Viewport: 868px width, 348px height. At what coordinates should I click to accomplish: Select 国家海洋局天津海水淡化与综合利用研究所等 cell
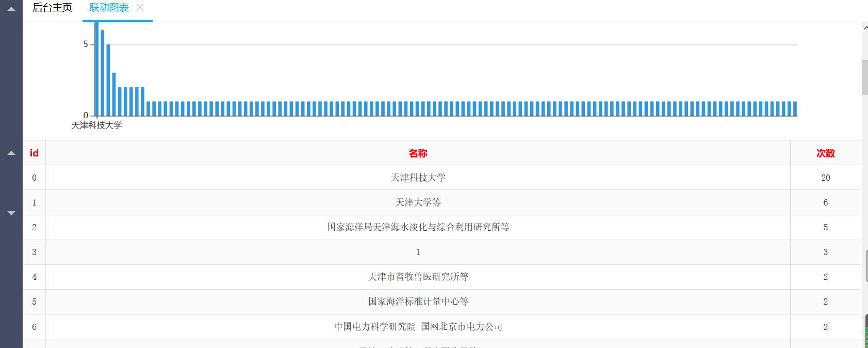[418, 227]
